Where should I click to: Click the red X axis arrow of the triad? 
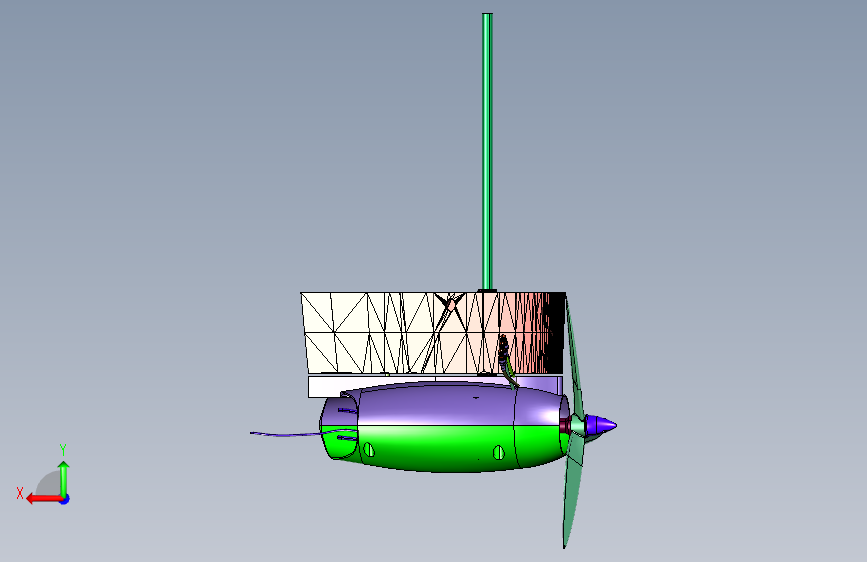pos(44,499)
